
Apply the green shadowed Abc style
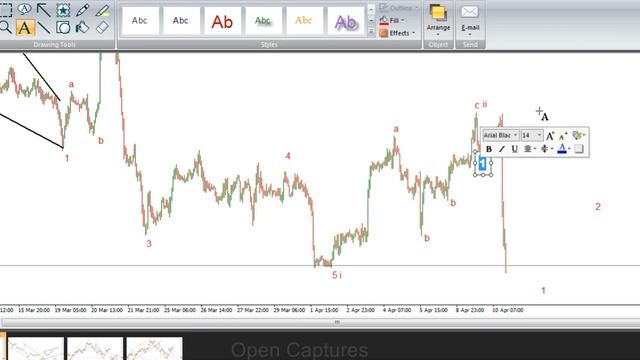(263, 20)
